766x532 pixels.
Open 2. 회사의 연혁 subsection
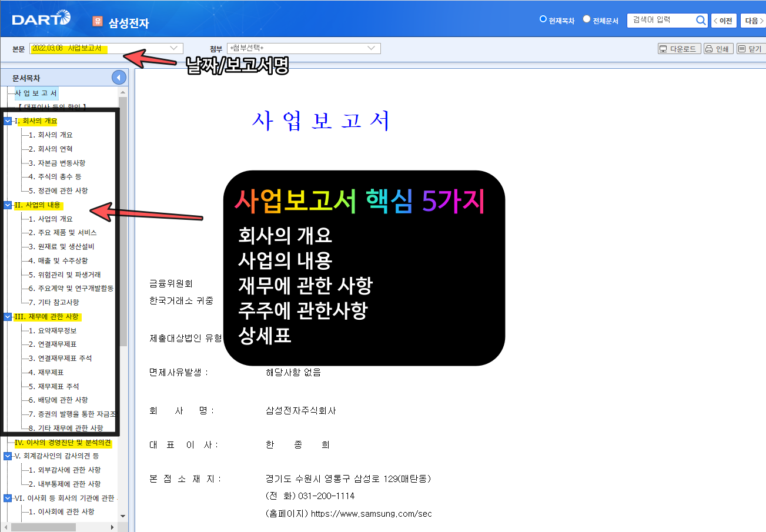(51, 149)
